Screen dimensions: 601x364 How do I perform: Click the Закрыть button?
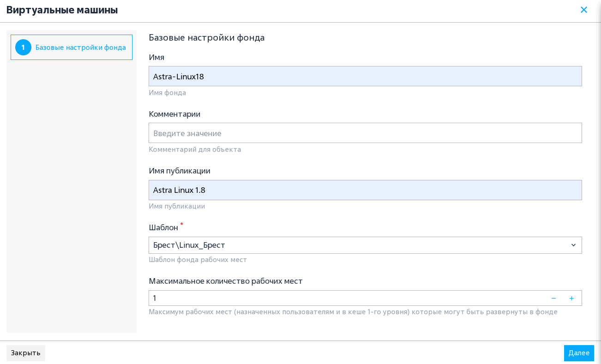[26, 353]
